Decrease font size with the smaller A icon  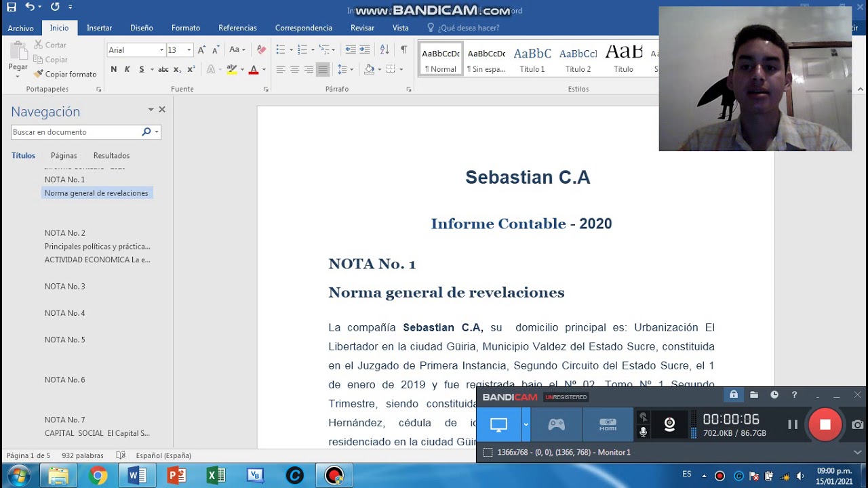(x=216, y=49)
